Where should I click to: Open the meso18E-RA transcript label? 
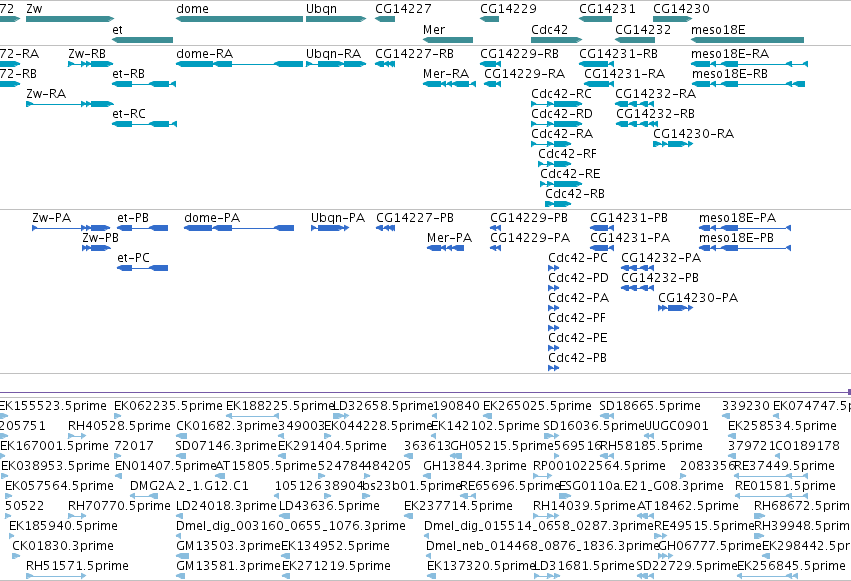(730, 54)
